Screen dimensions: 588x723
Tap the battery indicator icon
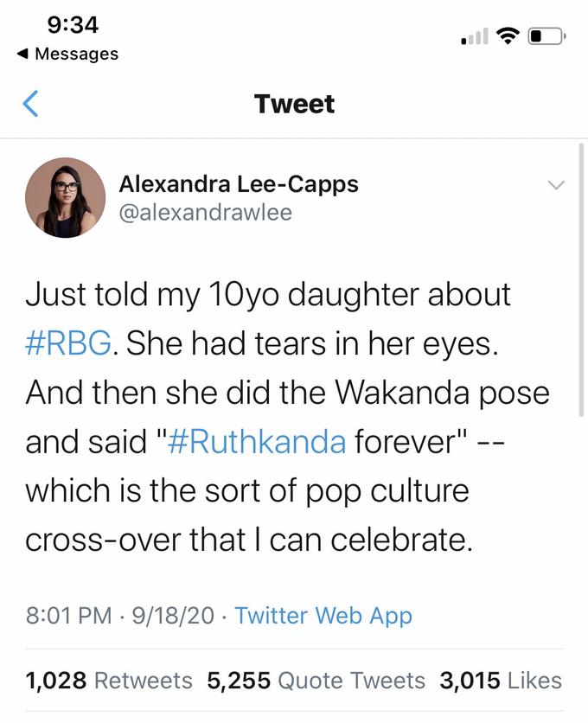coord(547,35)
